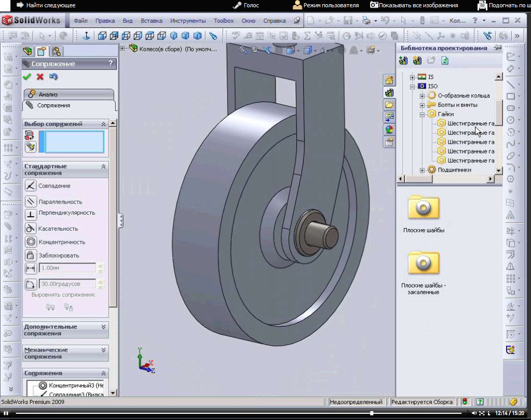
Task: Expand the Подшипники tree node
Action: tap(422, 170)
